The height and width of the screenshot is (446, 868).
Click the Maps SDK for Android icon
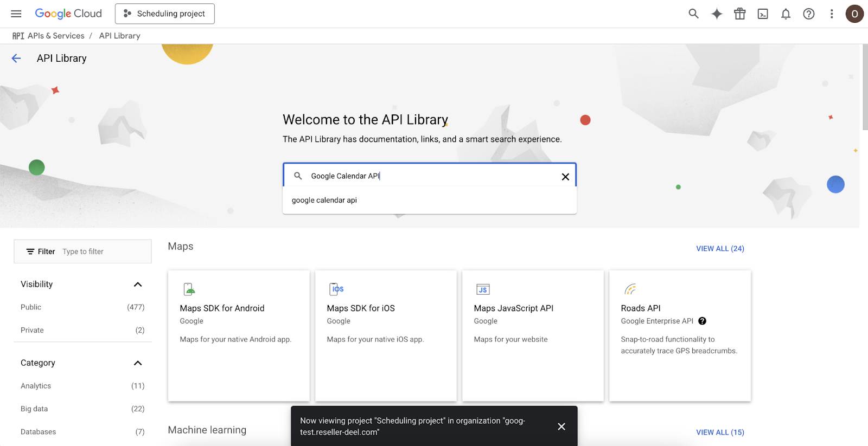(189, 289)
